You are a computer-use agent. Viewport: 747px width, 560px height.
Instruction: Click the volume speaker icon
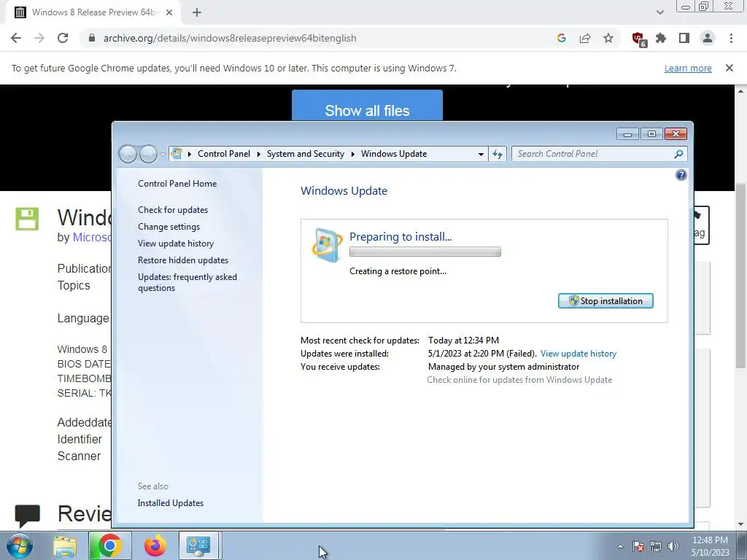[x=673, y=546]
